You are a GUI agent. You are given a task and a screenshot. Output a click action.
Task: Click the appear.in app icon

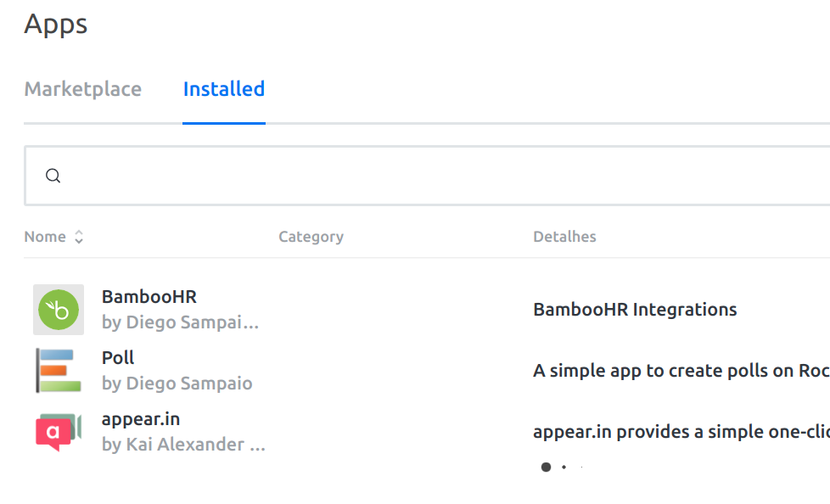point(59,432)
